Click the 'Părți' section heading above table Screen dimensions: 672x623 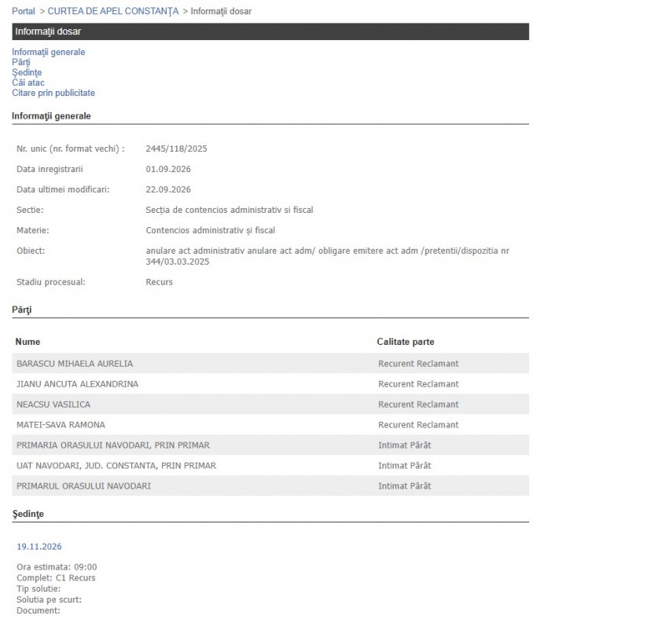(x=22, y=310)
